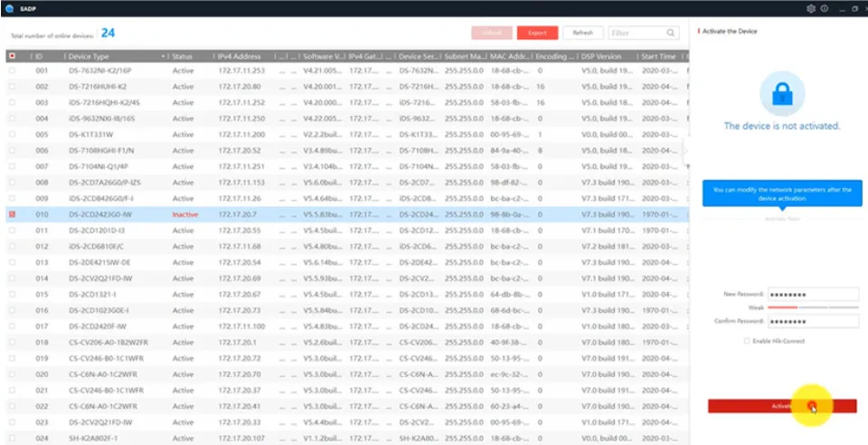Select device iDS-7216HQHI-K2/4S
This screenshot has width=868, height=445.
104,103
